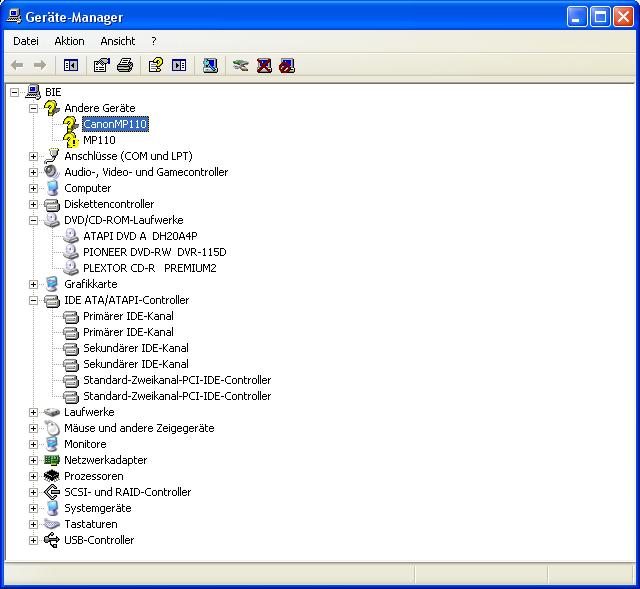The width and height of the screenshot is (640, 589).
Task: Select the first Primärer IDE-Kanal entry
Action: coord(128,316)
